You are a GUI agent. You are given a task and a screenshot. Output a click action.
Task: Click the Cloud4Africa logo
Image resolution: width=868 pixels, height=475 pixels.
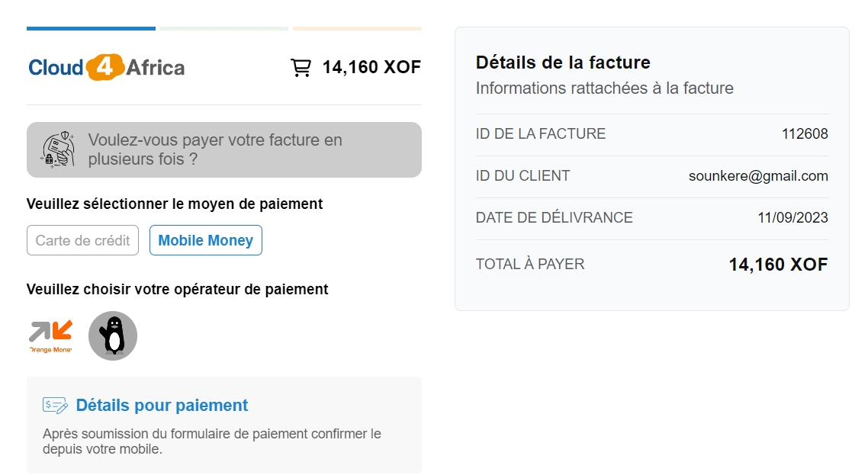[x=107, y=67]
